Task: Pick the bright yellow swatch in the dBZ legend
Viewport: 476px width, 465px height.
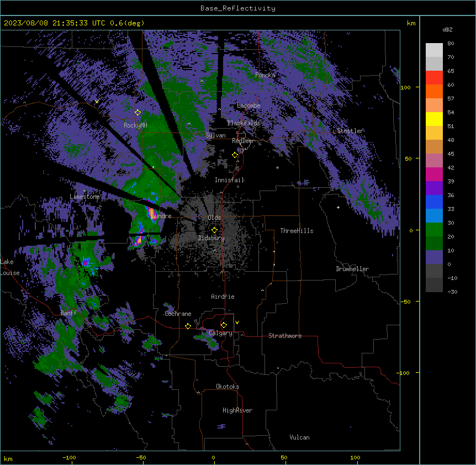Action: click(x=434, y=119)
